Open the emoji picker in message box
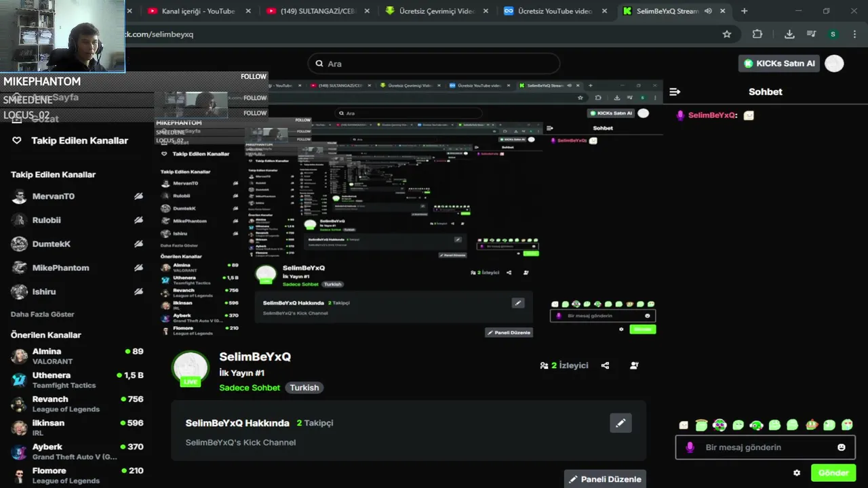The height and width of the screenshot is (488, 868). [x=842, y=447]
